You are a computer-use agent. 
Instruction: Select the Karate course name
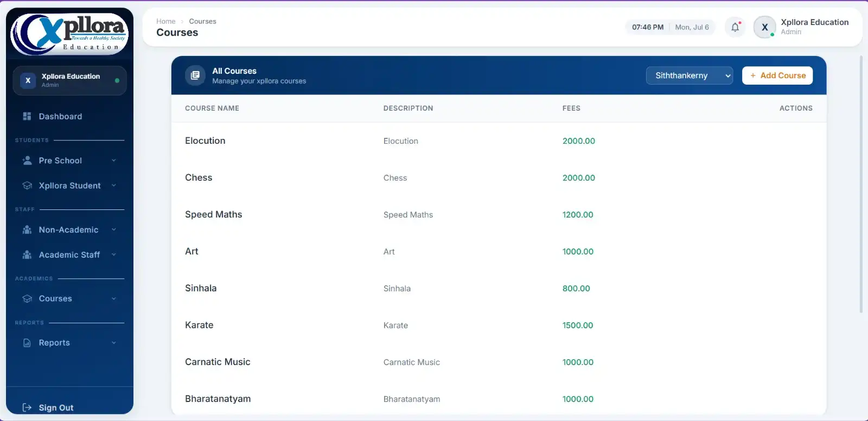click(x=199, y=325)
